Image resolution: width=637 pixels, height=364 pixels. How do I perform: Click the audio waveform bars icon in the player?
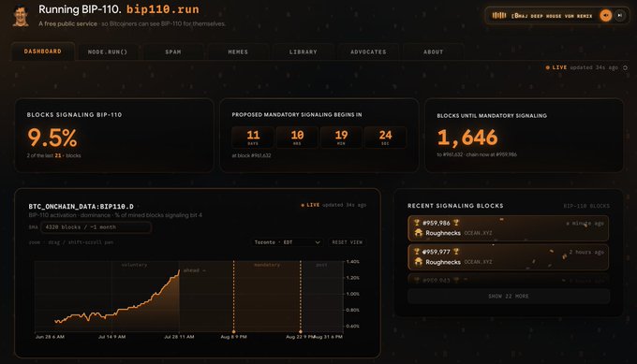[499, 15]
